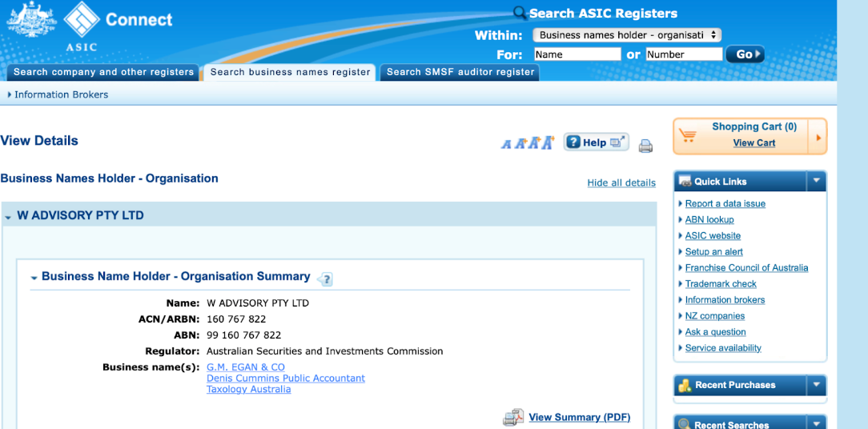Collapse the Quick Links panel dropdown arrow

click(816, 181)
